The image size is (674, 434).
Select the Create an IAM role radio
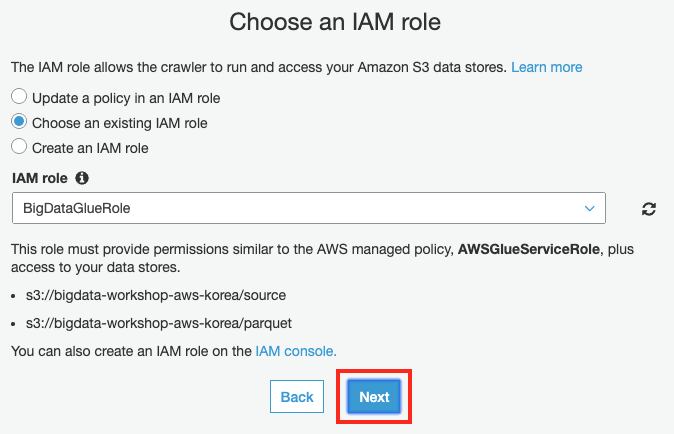(x=19, y=147)
